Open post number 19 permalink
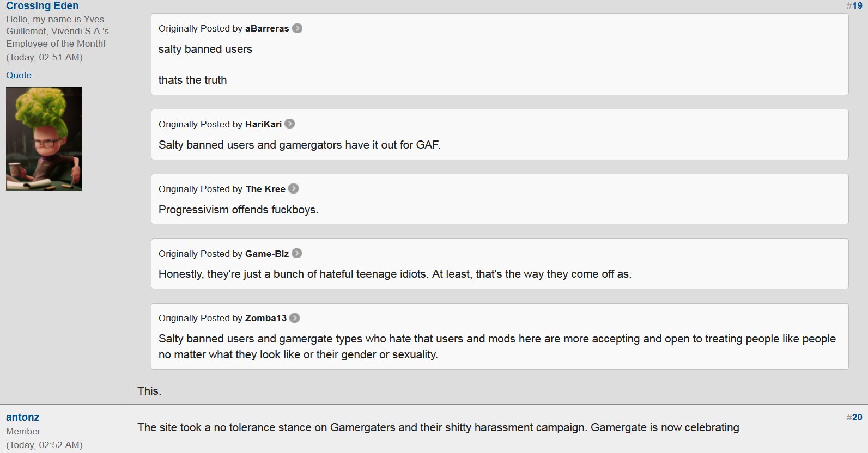 tap(854, 5)
